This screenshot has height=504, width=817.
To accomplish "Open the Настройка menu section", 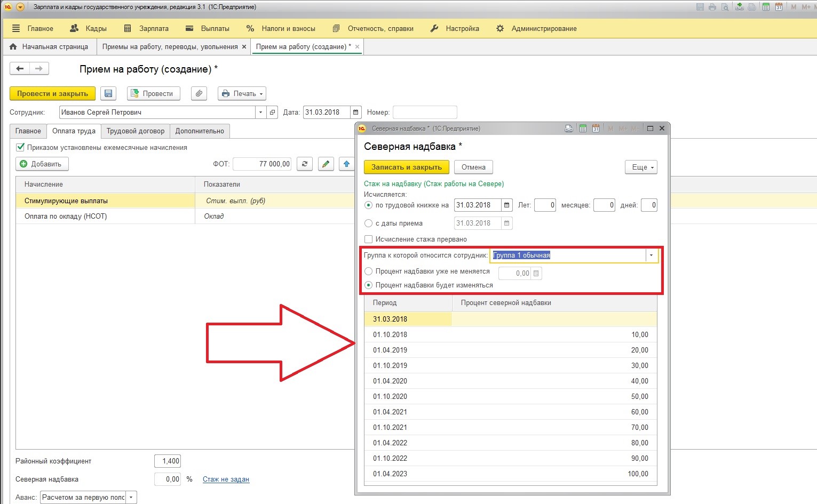I will point(455,28).
